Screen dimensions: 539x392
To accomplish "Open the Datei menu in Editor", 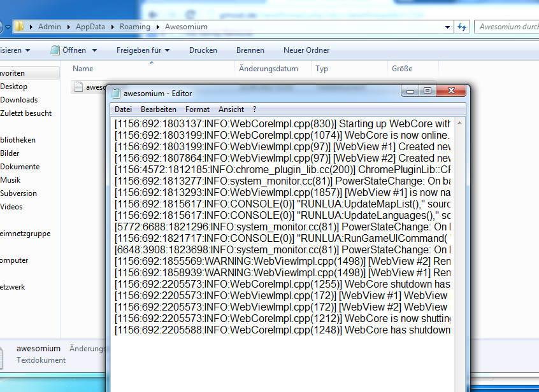I will (x=123, y=109).
